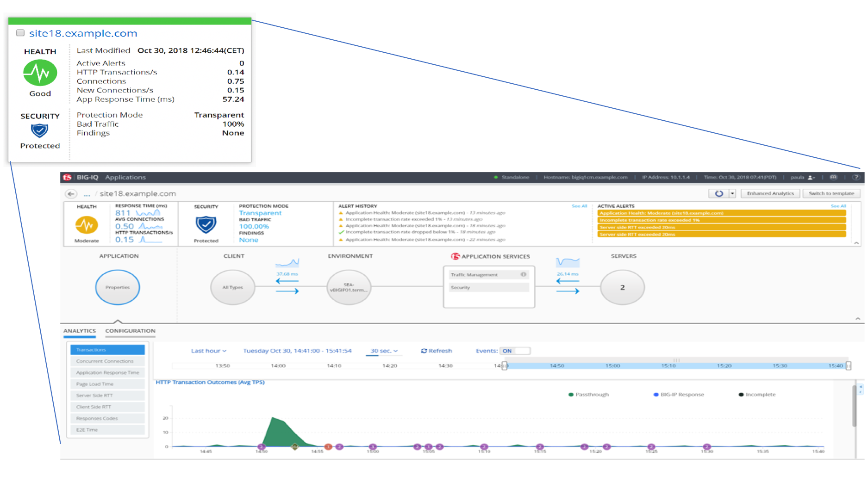
Task: Click the Moderate health heartbeat icon
Action: click(x=87, y=225)
